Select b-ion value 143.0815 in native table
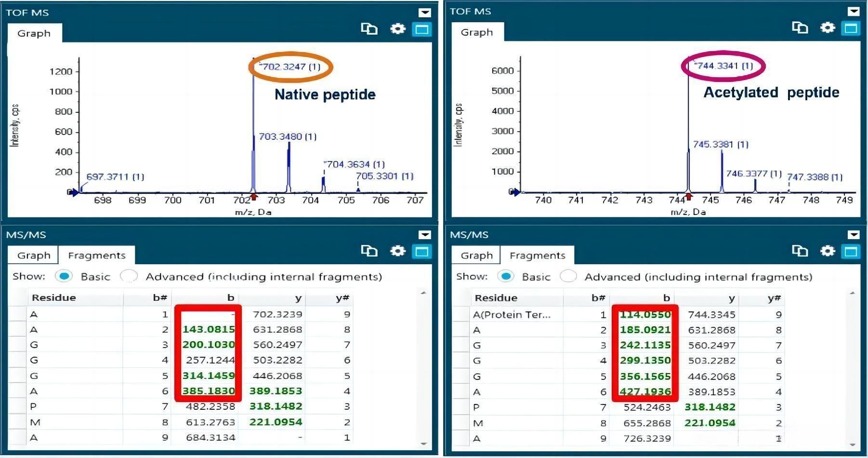This screenshot has height=458, width=868. pos(209,329)
